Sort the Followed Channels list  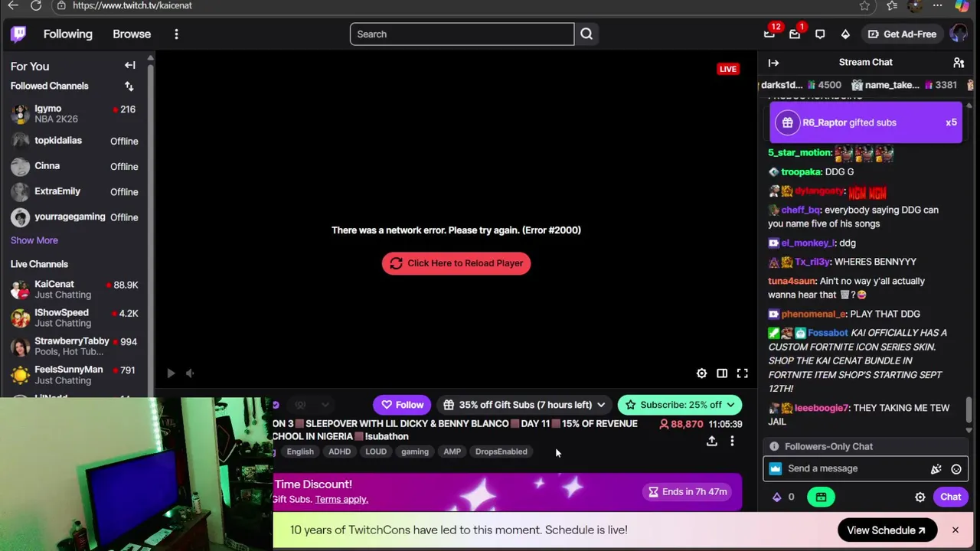pyautogui.click(x=129, y=86)
